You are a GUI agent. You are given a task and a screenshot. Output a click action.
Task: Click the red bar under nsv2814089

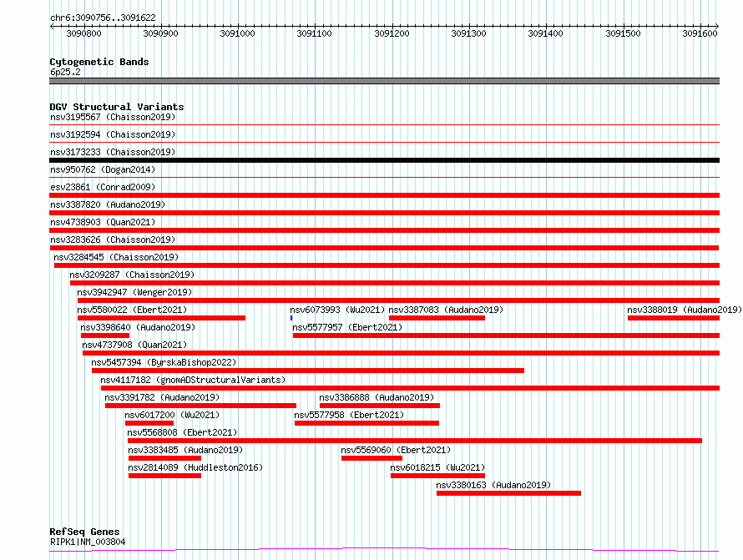(165, 476)
